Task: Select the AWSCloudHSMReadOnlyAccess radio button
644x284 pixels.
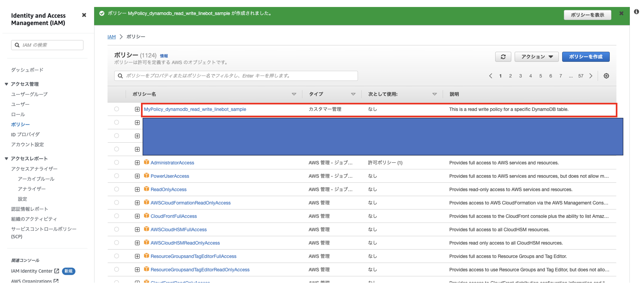Action: click(x=117, y=243)
